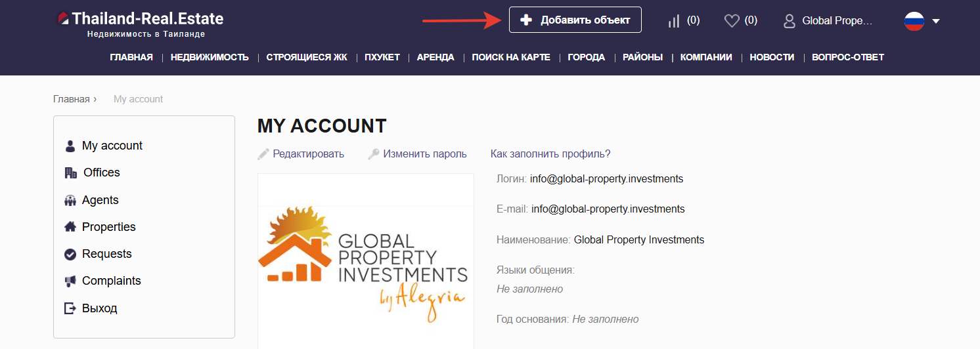Select Requests in the sidebar

point(106,254)
